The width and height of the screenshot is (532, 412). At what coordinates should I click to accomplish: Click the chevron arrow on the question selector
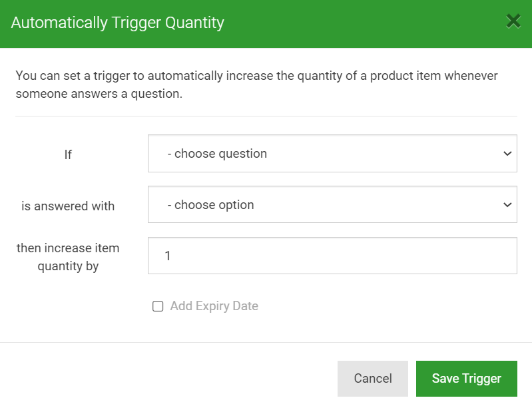click(507, 154)
